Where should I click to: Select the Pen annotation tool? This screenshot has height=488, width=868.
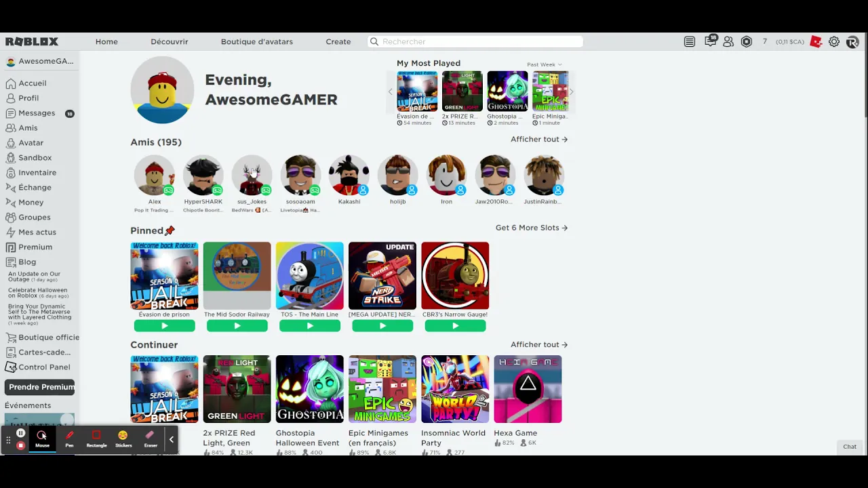click(69, 439)
